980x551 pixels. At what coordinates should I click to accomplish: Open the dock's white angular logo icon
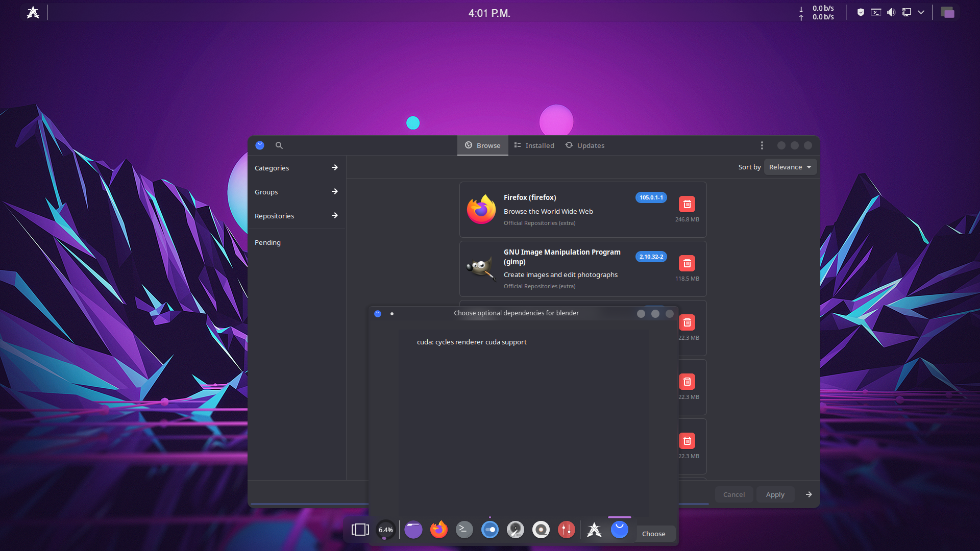(594, 530)
